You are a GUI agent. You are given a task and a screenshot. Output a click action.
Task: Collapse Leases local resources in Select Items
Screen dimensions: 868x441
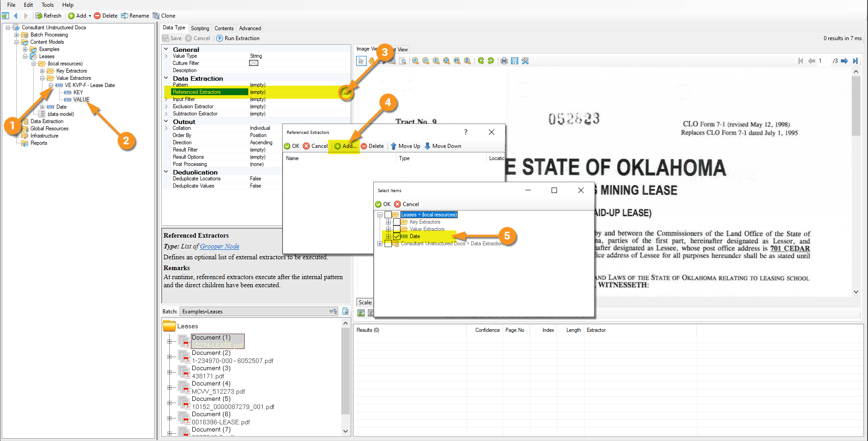(x=380, y=215)
